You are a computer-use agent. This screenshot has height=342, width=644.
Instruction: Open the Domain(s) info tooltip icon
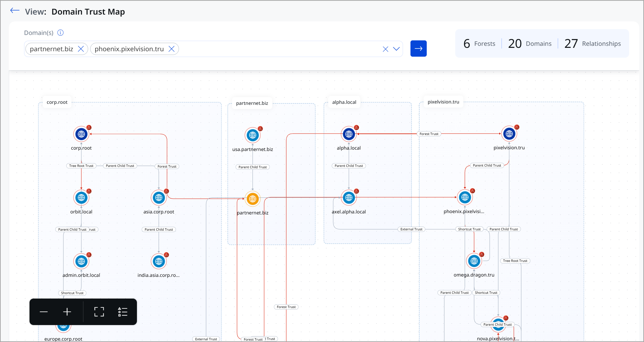[60, 33]
